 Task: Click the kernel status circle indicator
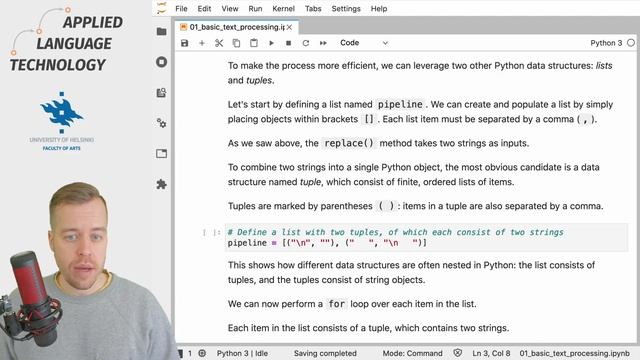[x=631, y=43]
